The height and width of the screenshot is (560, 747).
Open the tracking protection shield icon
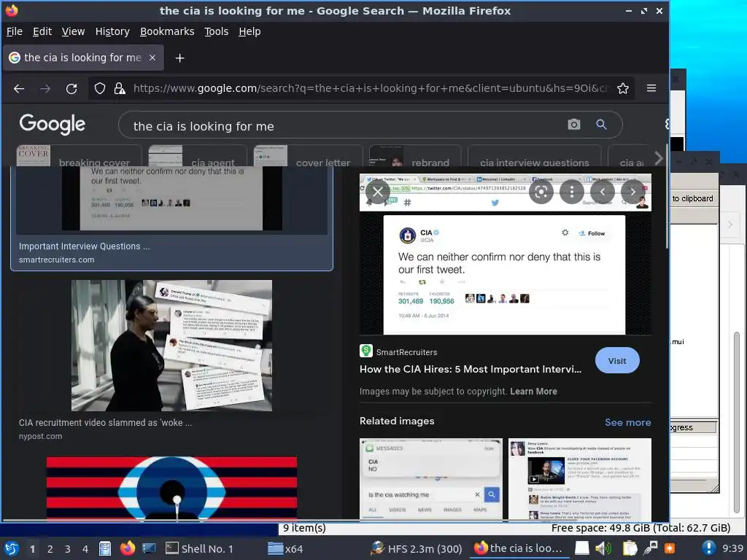pyautogui.click(x=99, y=88)
